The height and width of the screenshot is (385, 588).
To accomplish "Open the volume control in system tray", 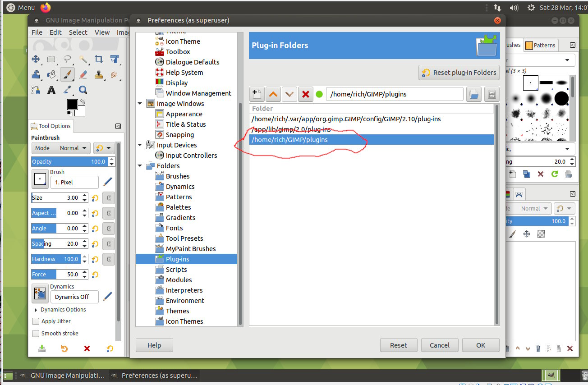I will [514, 8].
